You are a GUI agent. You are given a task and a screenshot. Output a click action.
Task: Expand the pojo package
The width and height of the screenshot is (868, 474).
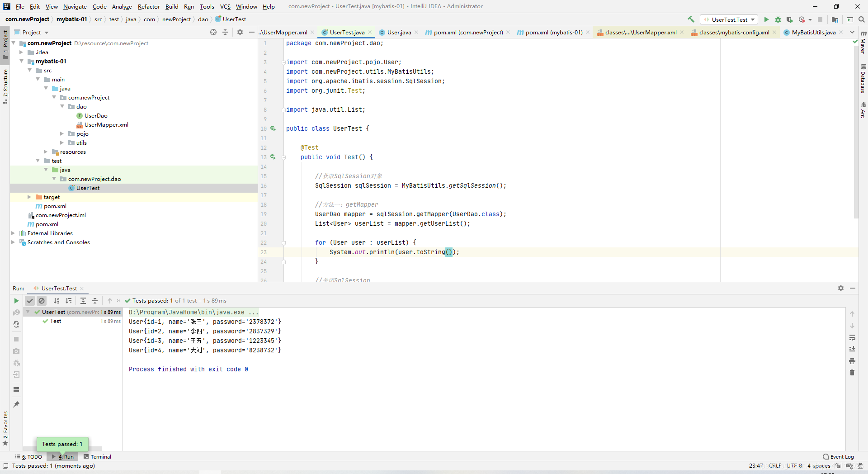click(x=62, y=134)
